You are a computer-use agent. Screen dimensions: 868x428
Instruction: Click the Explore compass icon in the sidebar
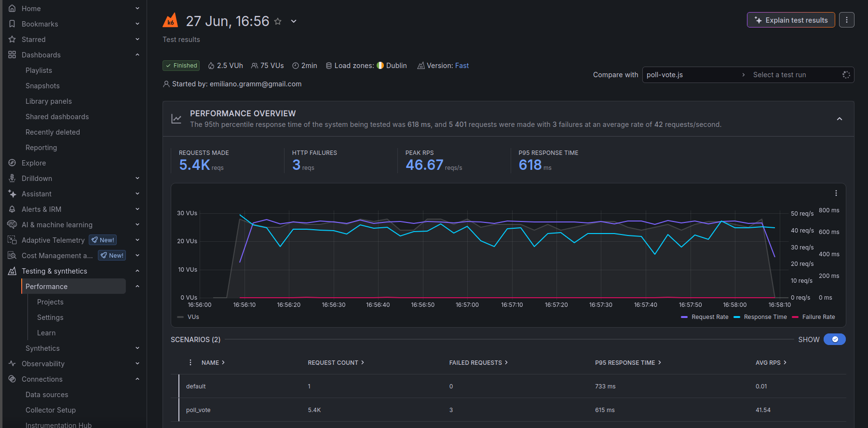[12, 163]
